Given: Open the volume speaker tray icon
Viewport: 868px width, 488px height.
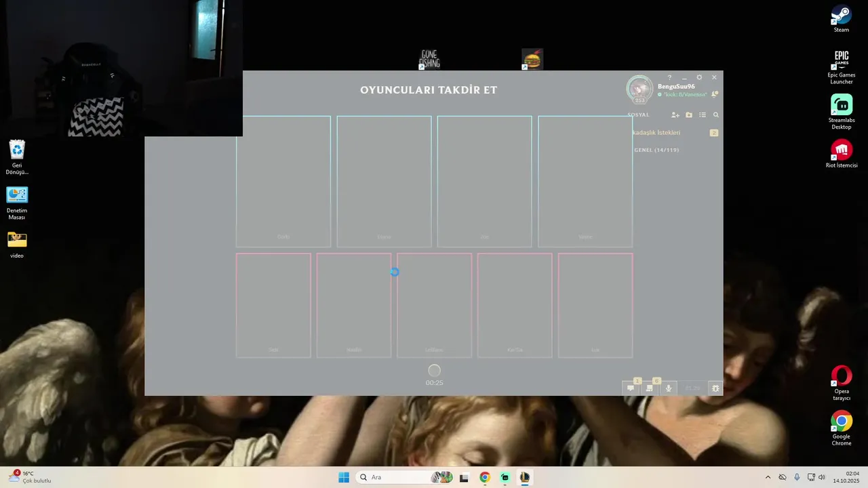Looking at the screenshot, I should [x=822, y=477].
